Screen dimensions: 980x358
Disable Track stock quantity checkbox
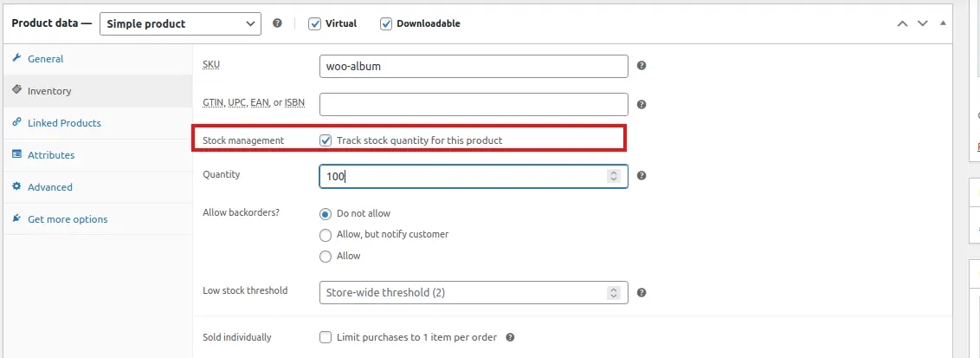click(x=326, y=140)
